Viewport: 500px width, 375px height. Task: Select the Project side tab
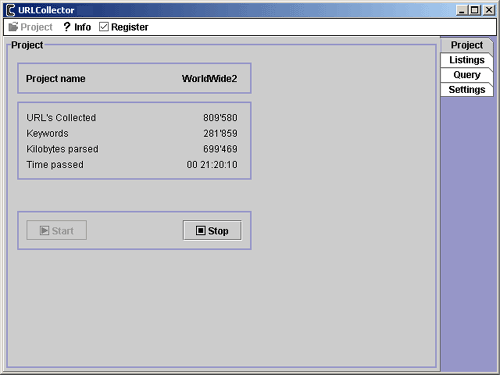click(x=467, y=45)
